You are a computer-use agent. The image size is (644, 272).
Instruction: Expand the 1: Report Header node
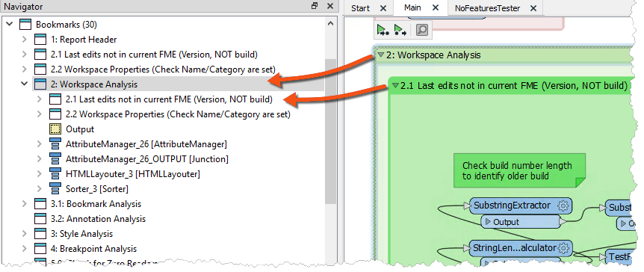coord(25,40)
